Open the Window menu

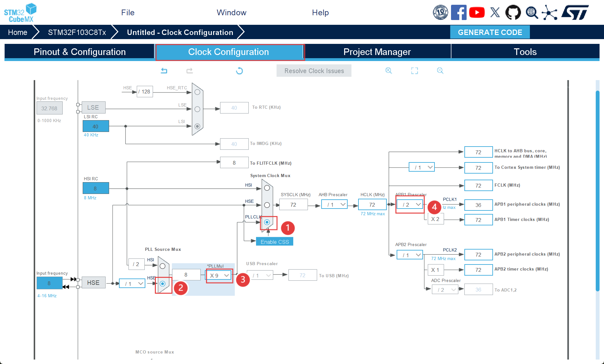pos(232,12)
